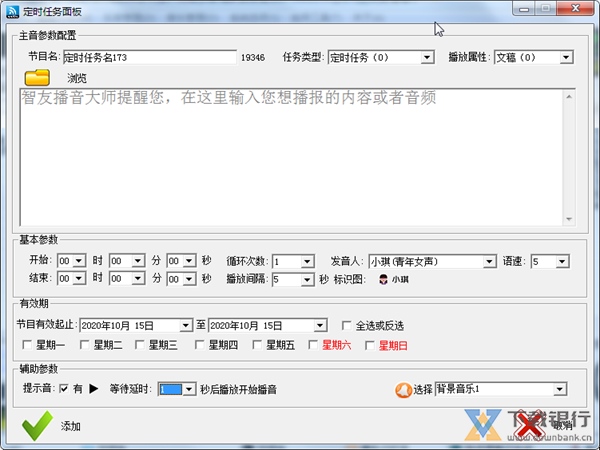Viewport: 600px width, 450px height.
Task: Check the 星期一 (Monday) checkbox
Action: pyautogui.click(x=27, y=346)
